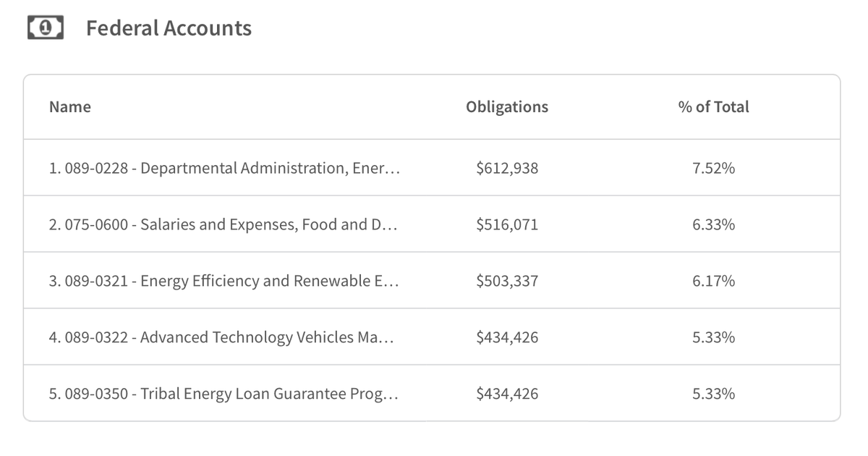Viewport: 868px width, 456px height.
Task: Click the 6.17% of total cell
Action: point(713,281)
